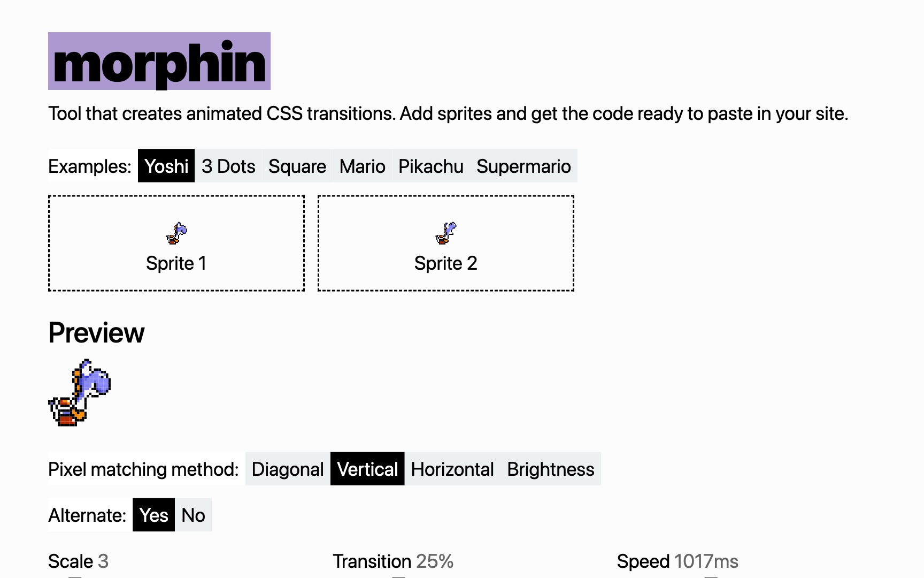This screenshot has height=578, width=924.
Task: Use Brightness pixel matching method
Action: pos(551,469)
